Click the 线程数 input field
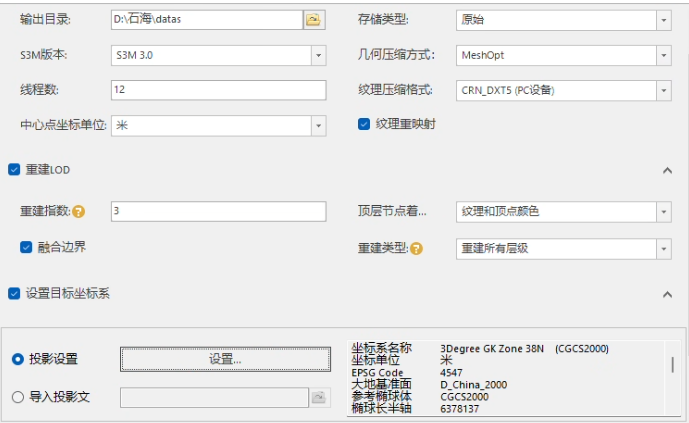The width and height of the screenshot is (689, 423). 218,90
